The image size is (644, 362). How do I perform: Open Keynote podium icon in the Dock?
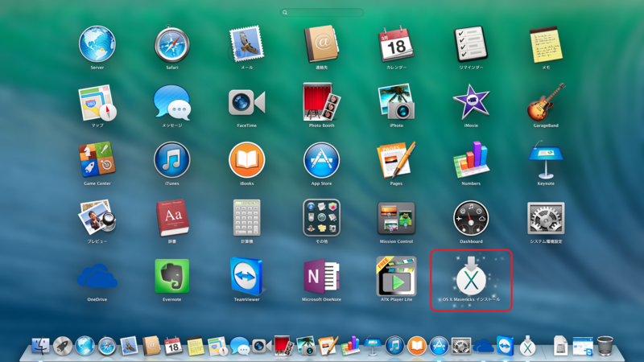click(373, 346)
